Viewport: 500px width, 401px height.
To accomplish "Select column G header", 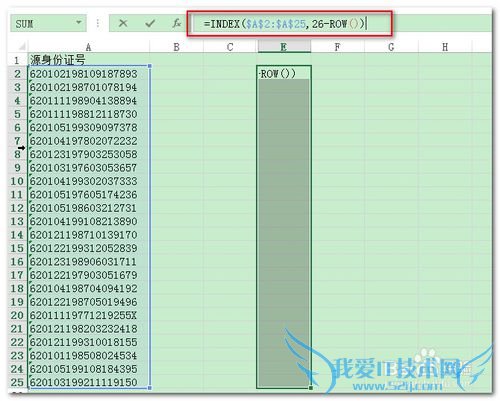I will (x=391, y=47).
